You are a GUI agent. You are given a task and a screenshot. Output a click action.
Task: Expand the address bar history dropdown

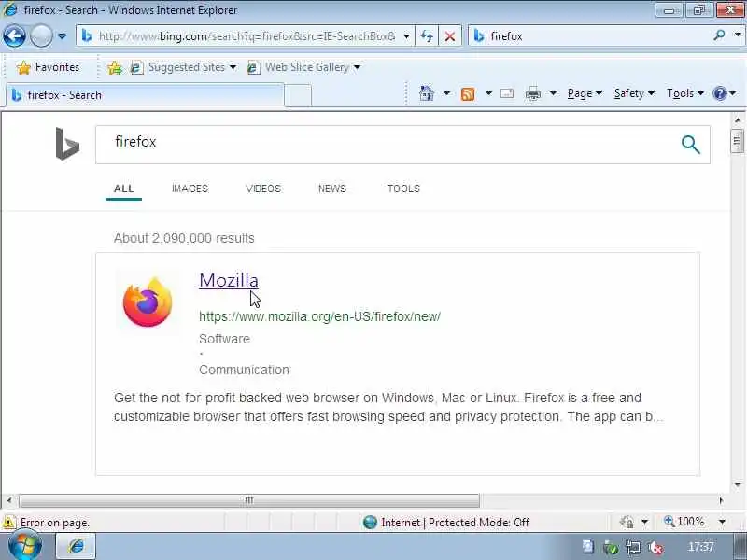[406, 36]
